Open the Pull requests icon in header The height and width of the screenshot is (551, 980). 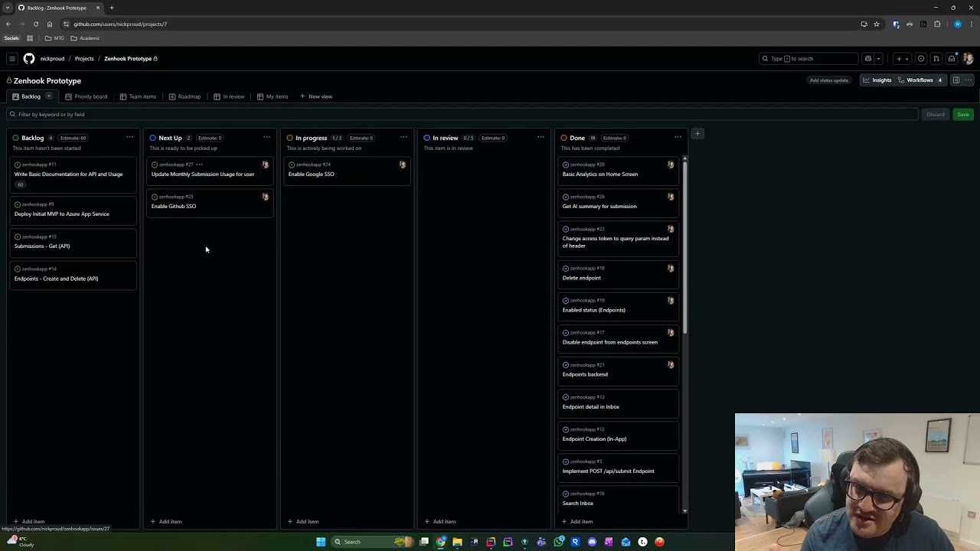point(936,58)
